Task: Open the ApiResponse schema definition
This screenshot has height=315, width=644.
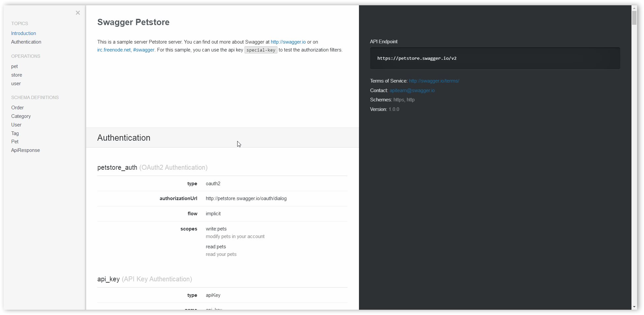Action: [25, 150]
